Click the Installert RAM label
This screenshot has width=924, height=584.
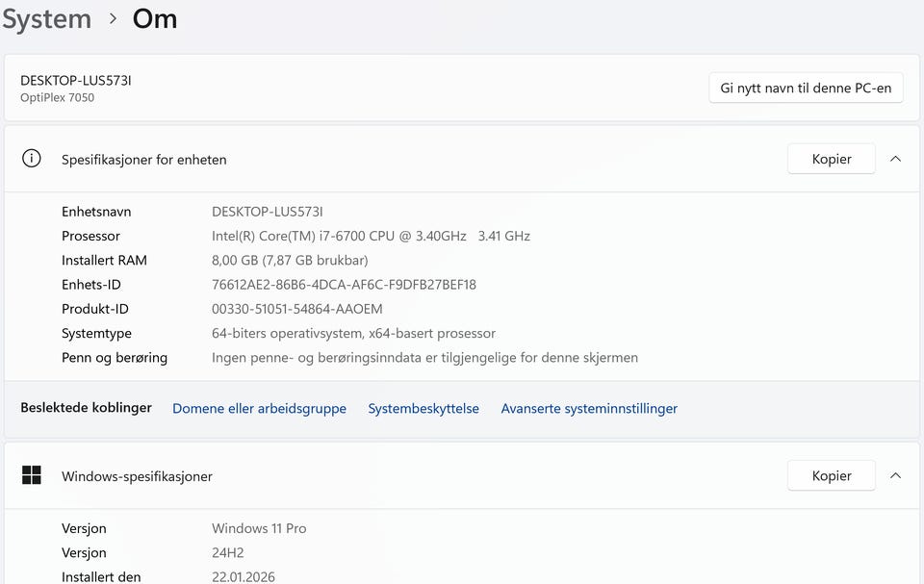(104, 260)
